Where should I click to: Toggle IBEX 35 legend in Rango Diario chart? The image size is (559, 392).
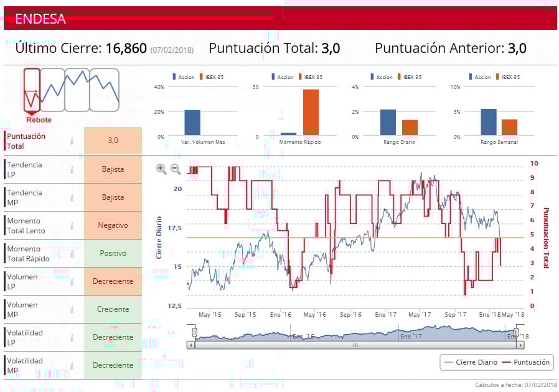(x=410, y=77)
